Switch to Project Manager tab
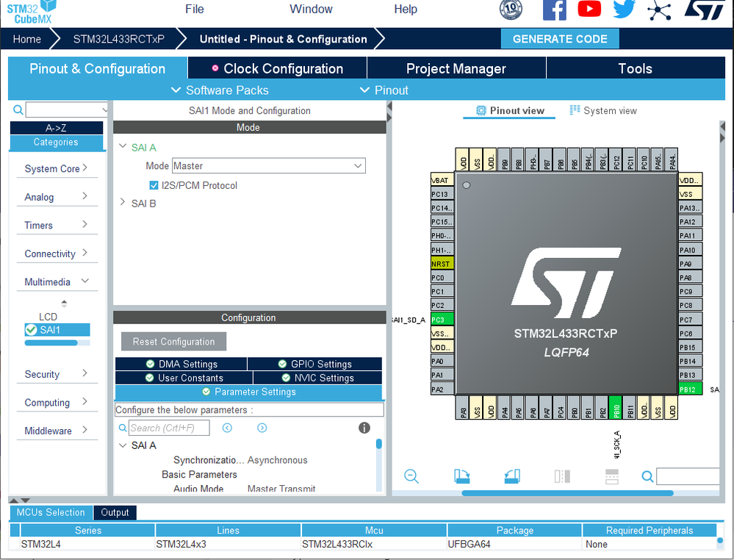This screenshot has width=734, height=560. 456,68
